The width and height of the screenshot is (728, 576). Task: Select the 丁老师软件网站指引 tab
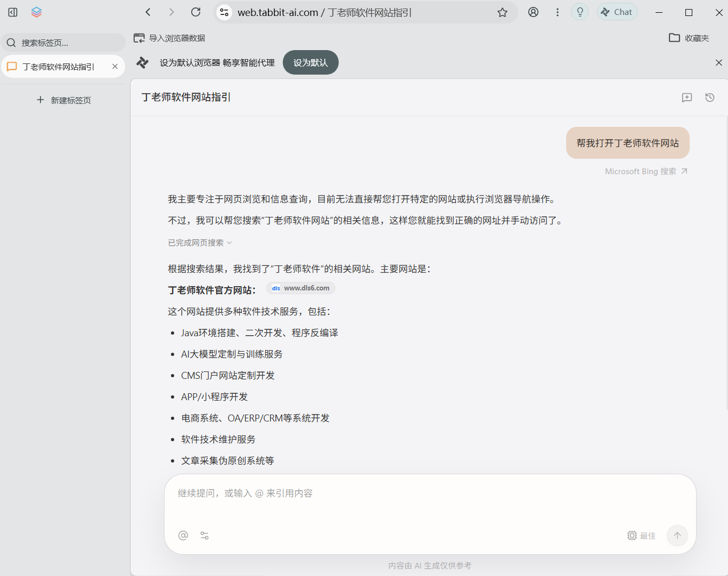tap(59, 67)
